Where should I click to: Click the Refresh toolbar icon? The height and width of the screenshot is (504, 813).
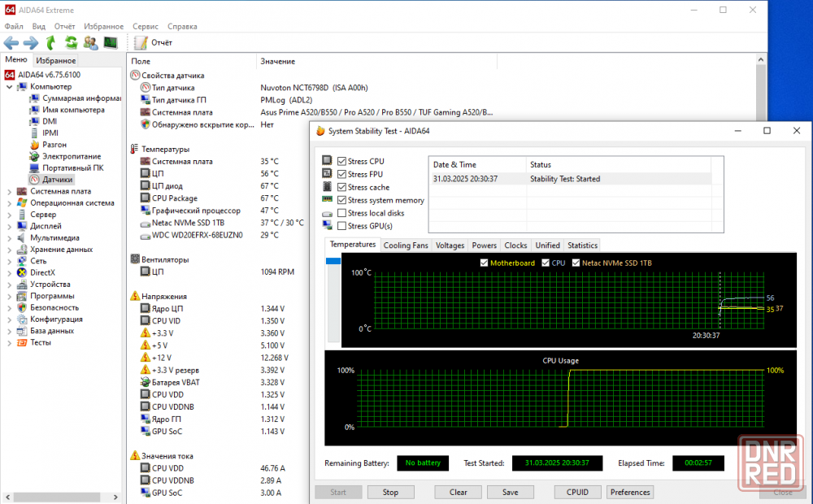tap(71, 42)
